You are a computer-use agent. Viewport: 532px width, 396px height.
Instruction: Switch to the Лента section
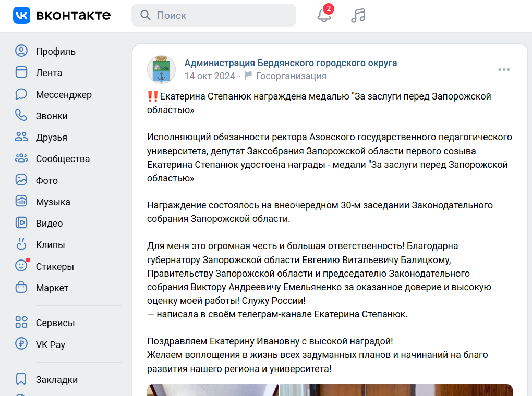pos(49,72)
